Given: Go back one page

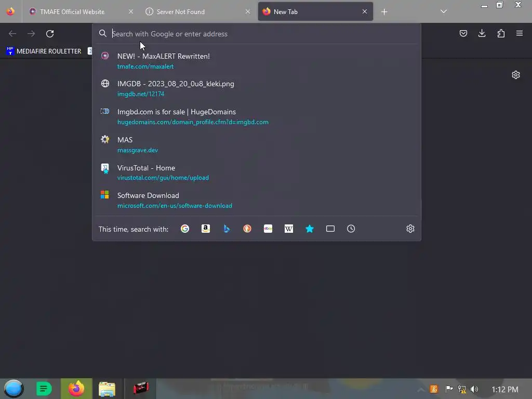Looking at the screenshot, I should pos(12,34).
